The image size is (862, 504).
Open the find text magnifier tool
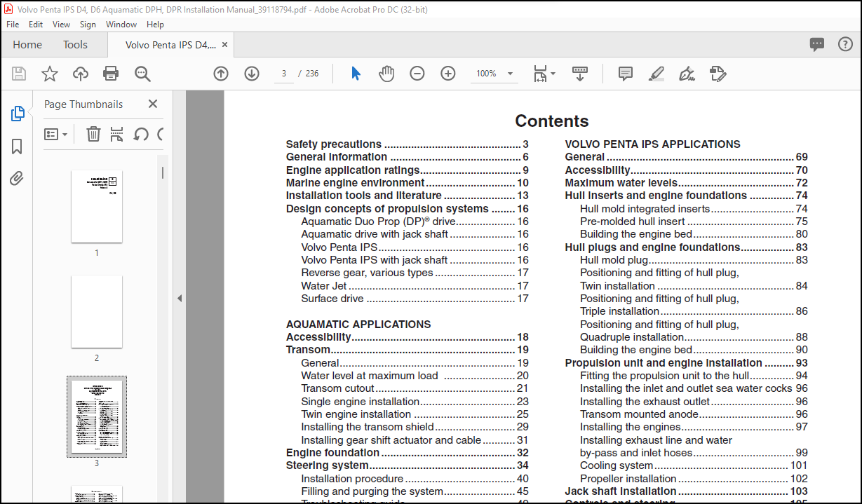[142, 74]
